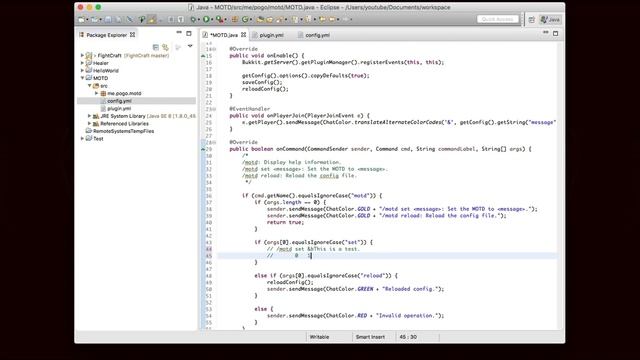
Task: Close the MOTD.java editor tab
Action: (x=244, y=35)
